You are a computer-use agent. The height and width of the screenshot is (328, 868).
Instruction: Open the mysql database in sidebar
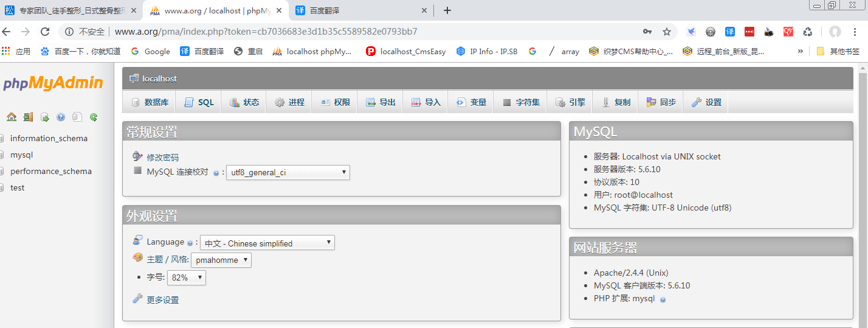coord(21,155)
